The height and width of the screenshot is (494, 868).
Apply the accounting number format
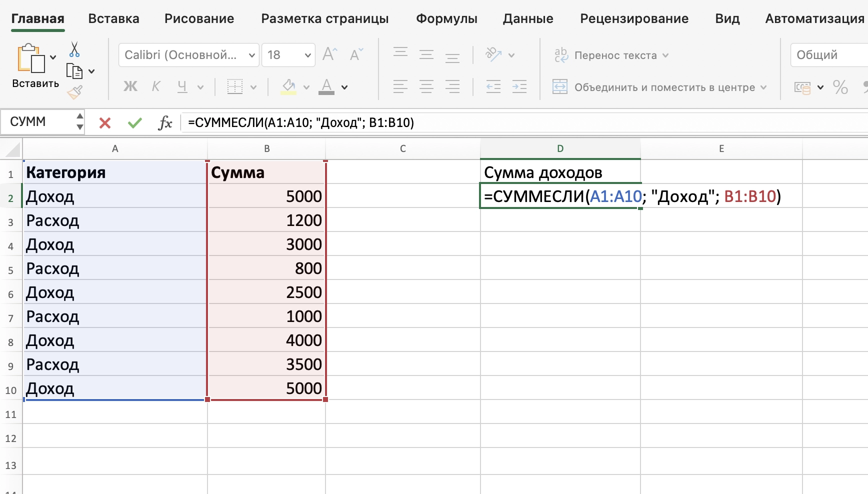802,87
